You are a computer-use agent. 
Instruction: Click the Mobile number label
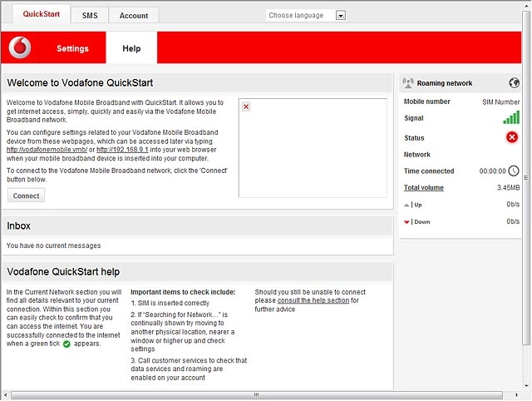(426, 101)
